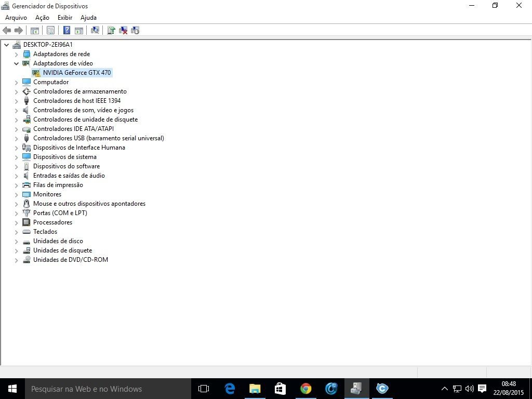
Task: Click the Teclados keyboard icon
Action: 26,232
